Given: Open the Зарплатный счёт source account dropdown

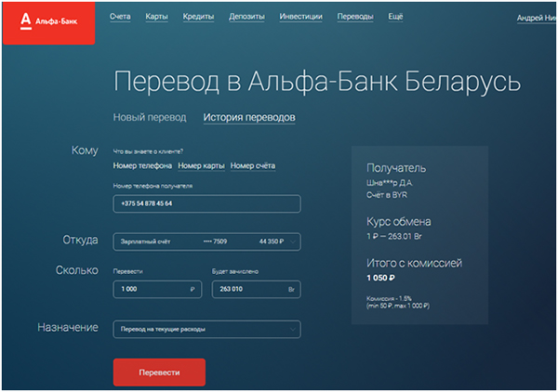Looking at the screenshot, I should click(206, 242).
